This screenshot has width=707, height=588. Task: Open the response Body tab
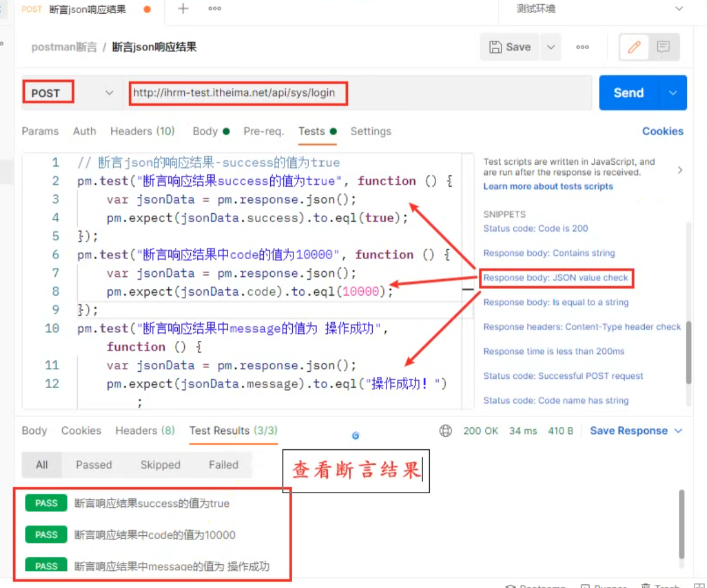(34, 431)
